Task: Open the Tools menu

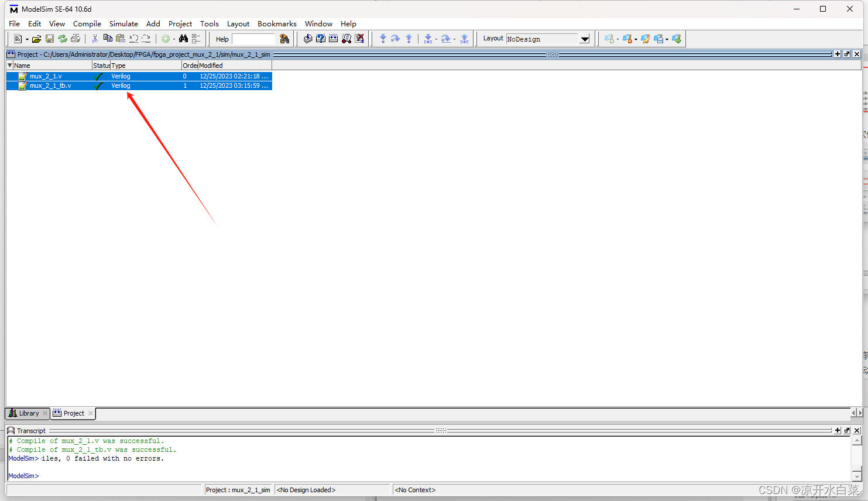Action: click(x=210, y=24)
